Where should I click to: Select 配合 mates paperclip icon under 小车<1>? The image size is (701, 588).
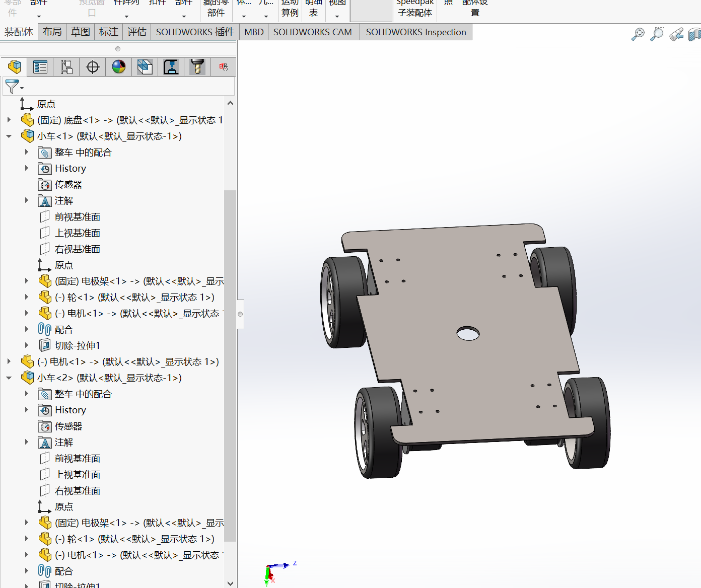pos(45,330)
